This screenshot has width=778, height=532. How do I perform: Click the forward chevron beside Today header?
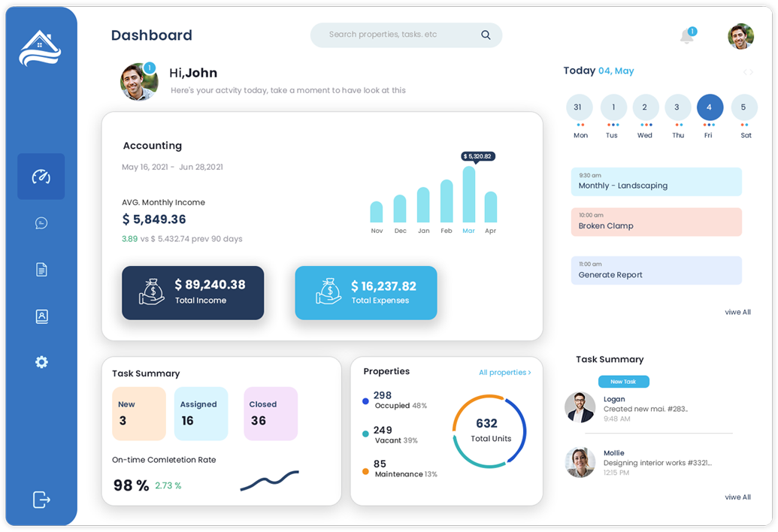752,71
